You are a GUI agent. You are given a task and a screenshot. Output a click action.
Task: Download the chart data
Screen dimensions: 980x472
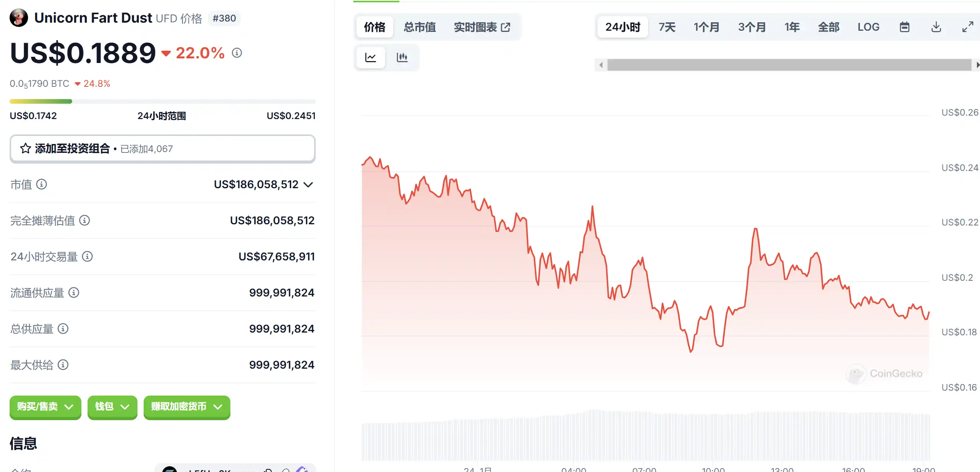[x=936, y=27]
